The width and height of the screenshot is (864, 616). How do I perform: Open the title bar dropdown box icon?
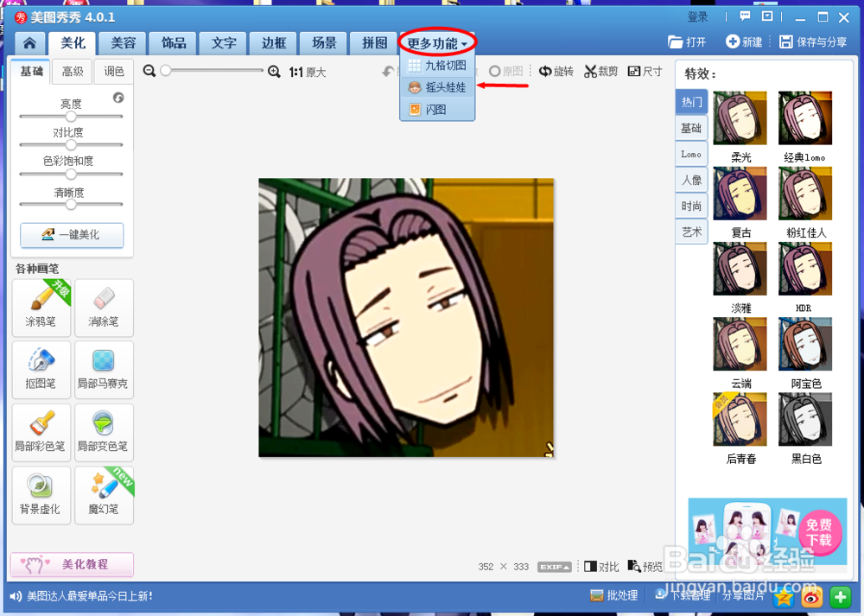point(767,16)
